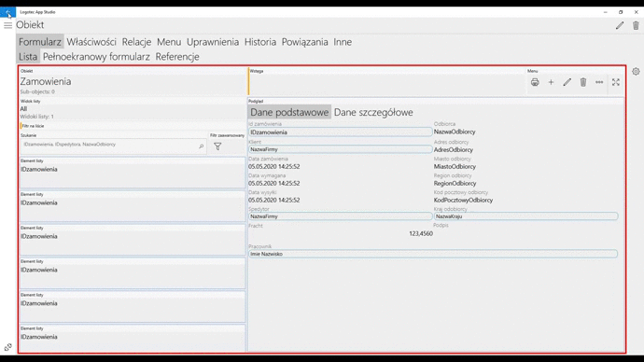Click the Data zamówienia date value

[x=274, y=167]
